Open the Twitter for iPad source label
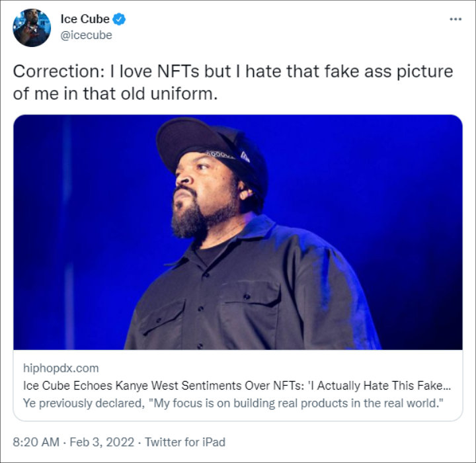The width and height of the screenshot is (476, 463). click(x=185, y=441)
